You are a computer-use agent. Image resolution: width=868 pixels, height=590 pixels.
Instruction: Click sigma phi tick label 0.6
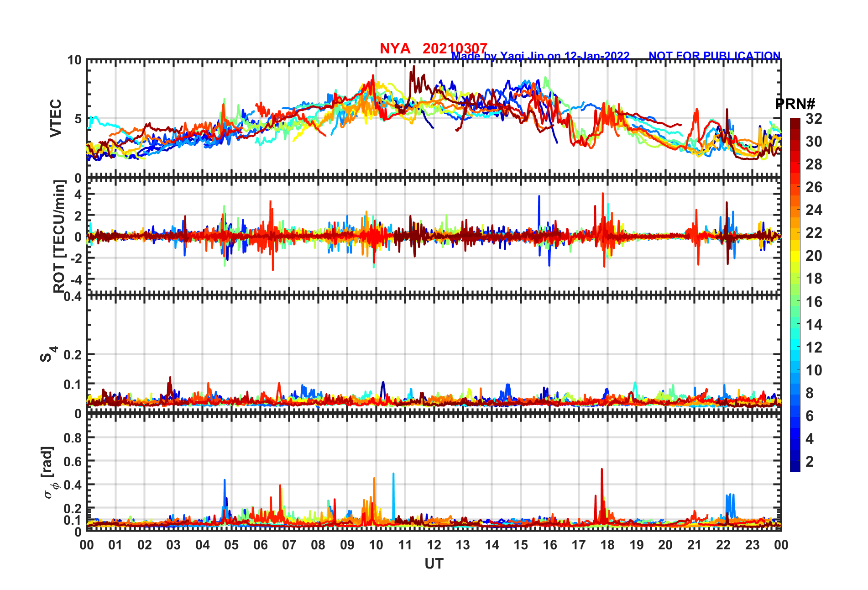tap(73, 461)
